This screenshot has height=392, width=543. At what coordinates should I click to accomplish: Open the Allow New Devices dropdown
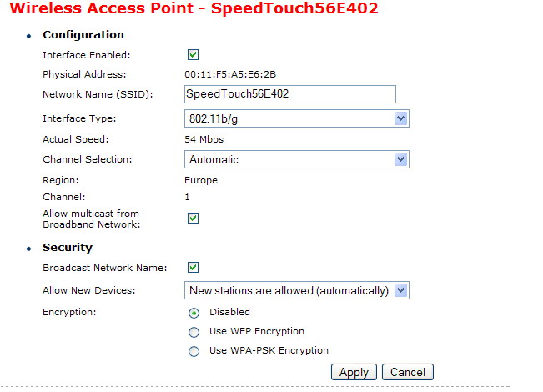pyautogui.click(x=296, y=290)
